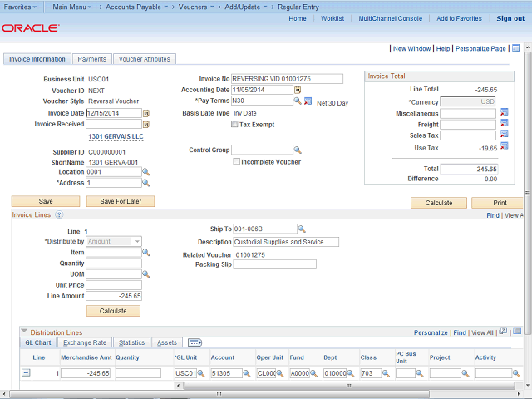Switch to the Voucher Attributes tab

click(x=145, y=59)
